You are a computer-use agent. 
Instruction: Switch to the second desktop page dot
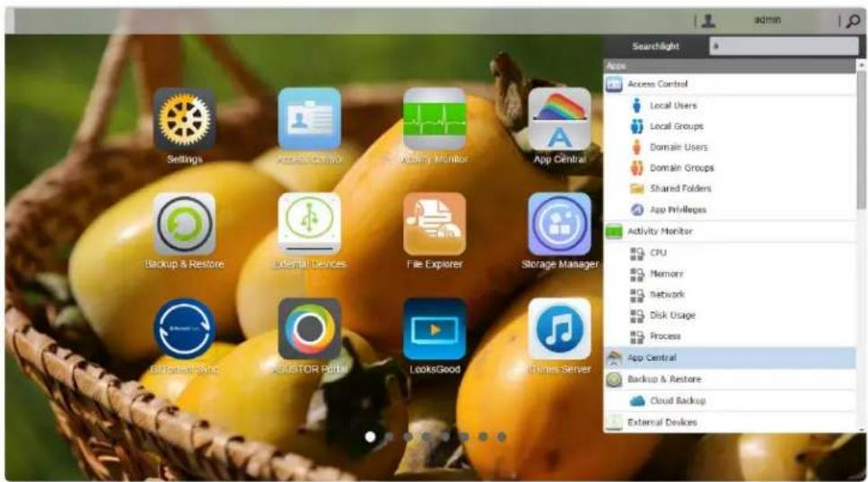(x=390, y=436)
